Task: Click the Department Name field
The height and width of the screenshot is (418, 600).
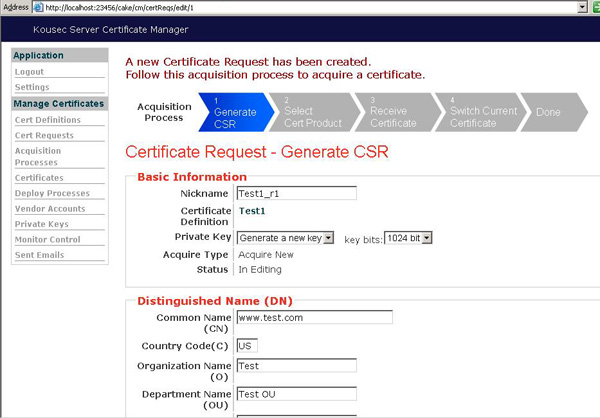Action: coord(297,394)
